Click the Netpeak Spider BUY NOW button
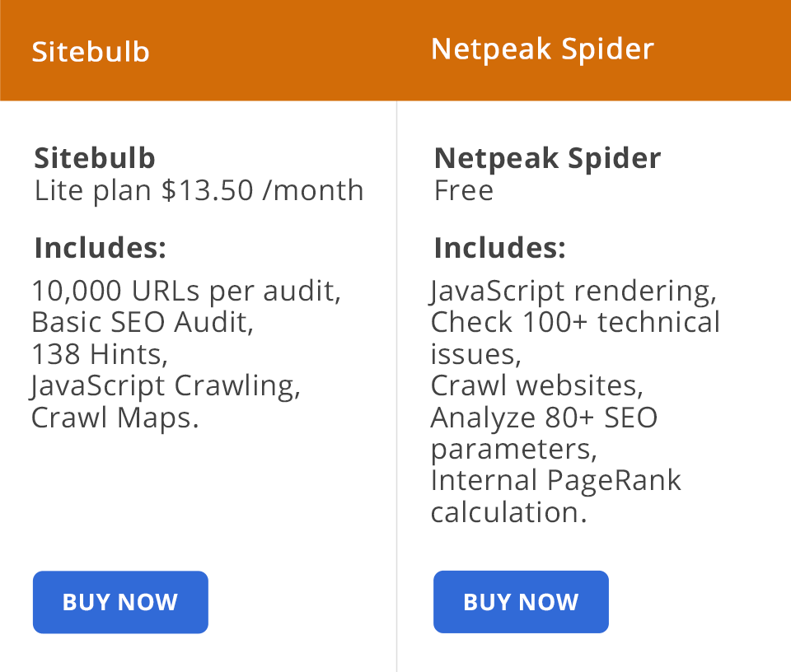Viewport: 791px width, 672px height. [521, 602]
